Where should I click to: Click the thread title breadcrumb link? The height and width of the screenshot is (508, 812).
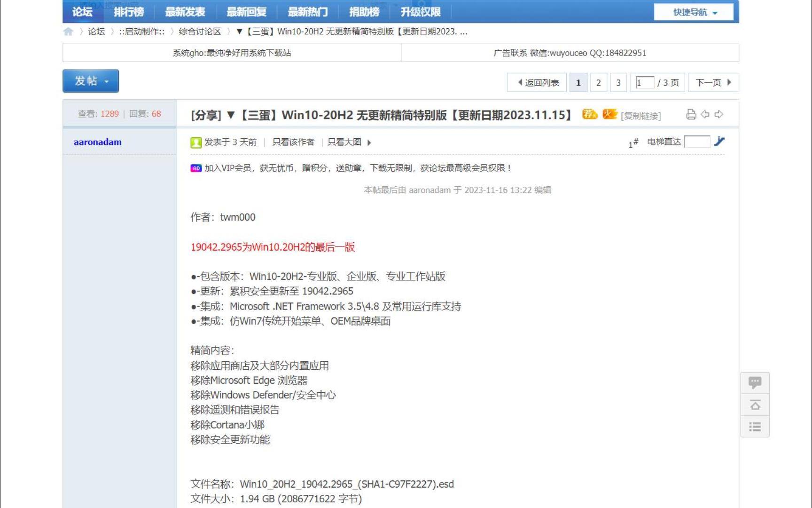[351, 32]
